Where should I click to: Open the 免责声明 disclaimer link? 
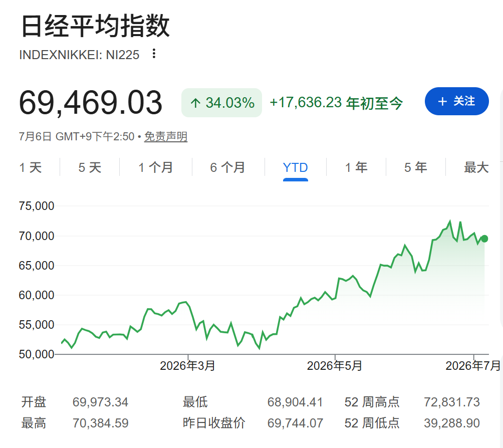click(165, 137)
